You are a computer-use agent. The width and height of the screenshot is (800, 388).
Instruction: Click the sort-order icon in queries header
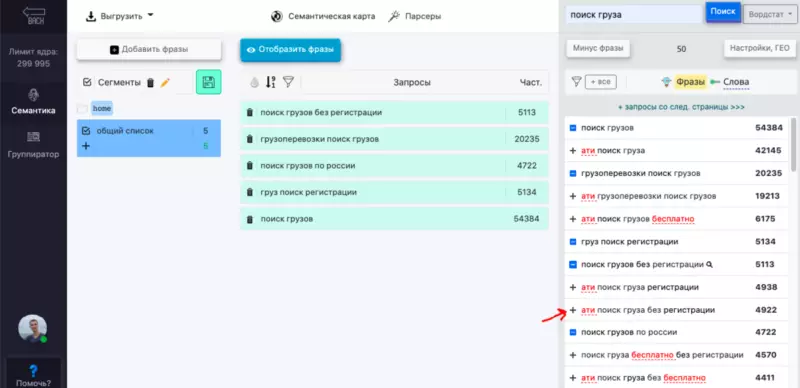pyautogui.click(x=271, y=82)
